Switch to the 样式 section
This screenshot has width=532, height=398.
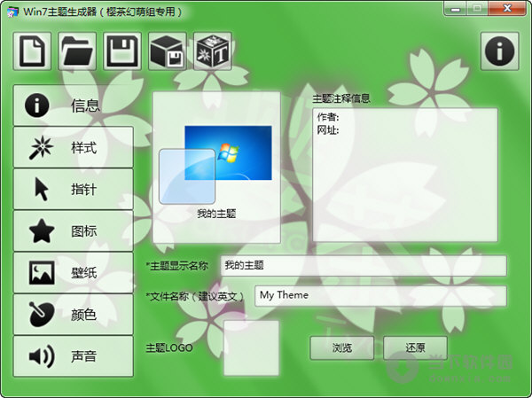(74, 147)
